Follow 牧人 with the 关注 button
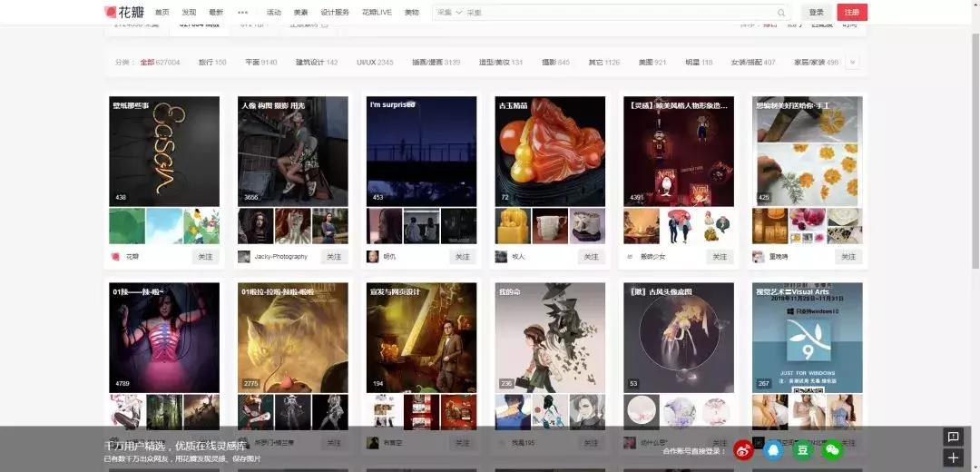Viewport: 980px width, 472px height. click(592, 257)
